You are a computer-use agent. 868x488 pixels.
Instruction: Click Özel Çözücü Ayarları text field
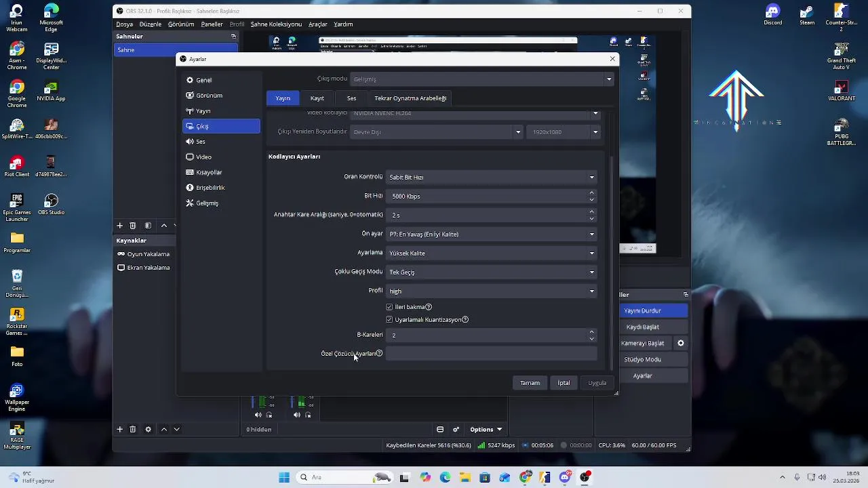pyautogui.click(x=491, y=354)
